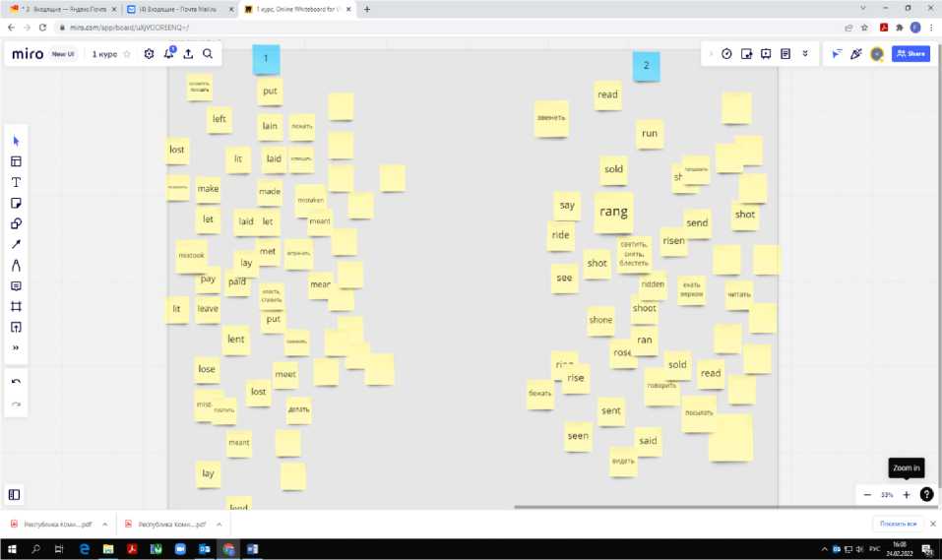Select the Sticky note tool
This screenshot has height=560, width=942.
(16, 203)
